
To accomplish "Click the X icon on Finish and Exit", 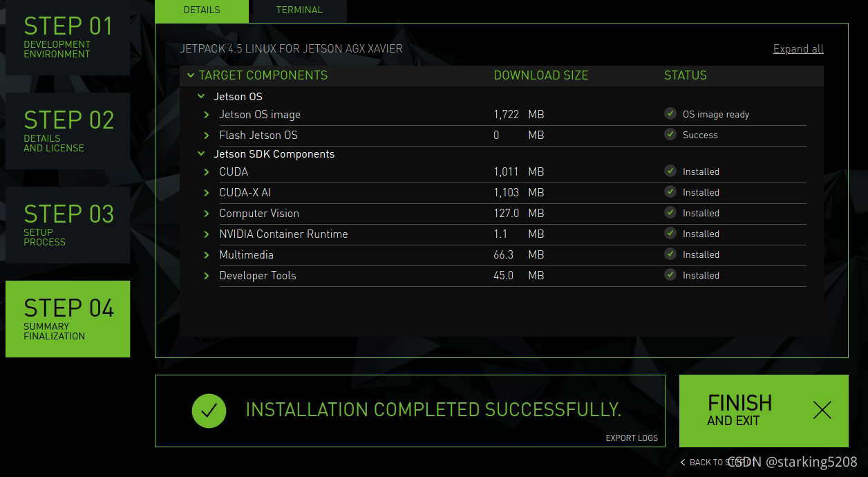I will tap(822, 411).
